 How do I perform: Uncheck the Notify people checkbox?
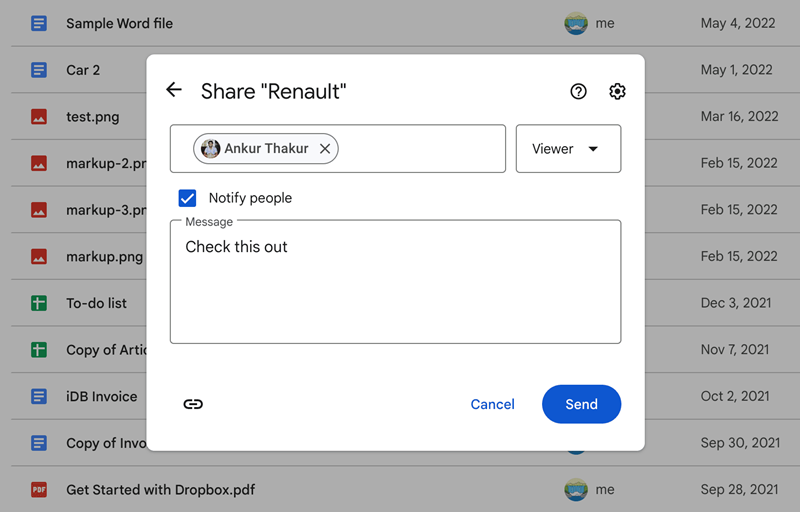tap(187, 198)
